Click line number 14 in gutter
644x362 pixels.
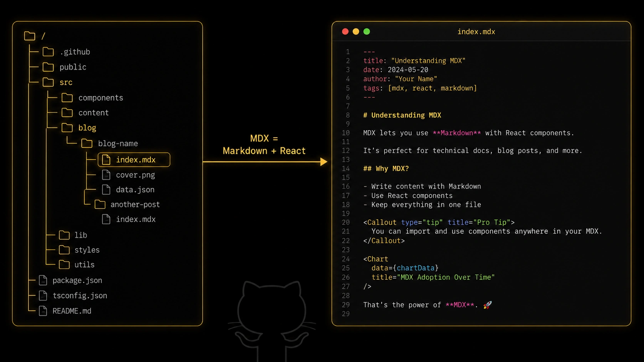345,168
